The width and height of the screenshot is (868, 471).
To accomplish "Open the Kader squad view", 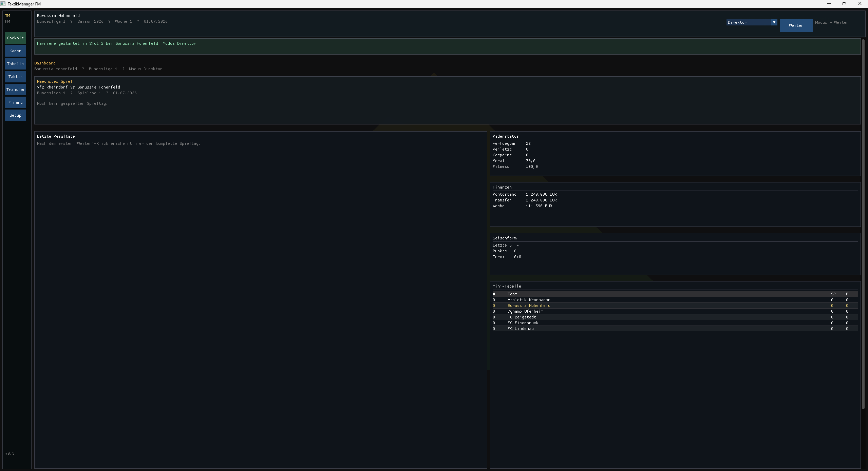I will 15,51.
